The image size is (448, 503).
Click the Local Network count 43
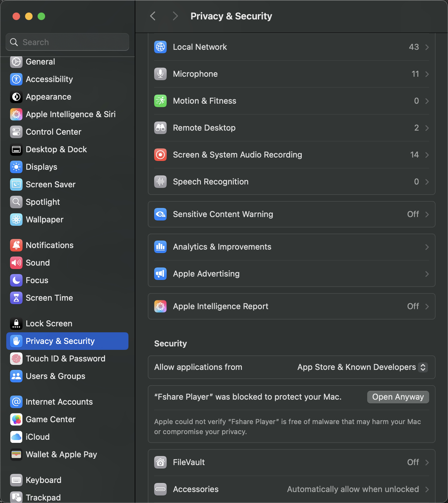(414, 47)
